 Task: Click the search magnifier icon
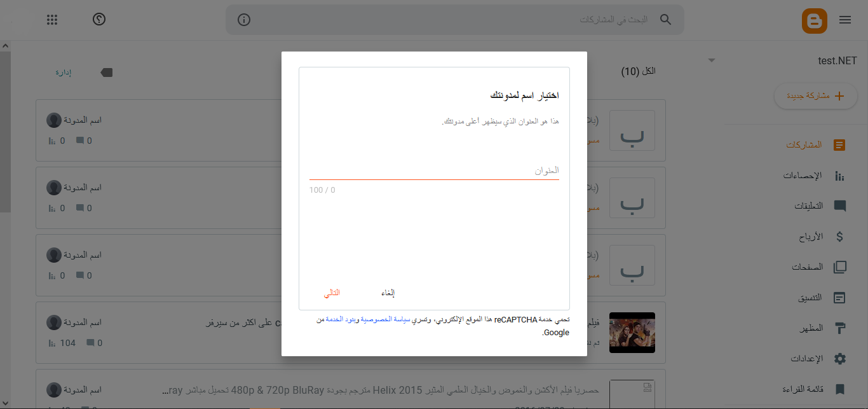tap(665, 20)
